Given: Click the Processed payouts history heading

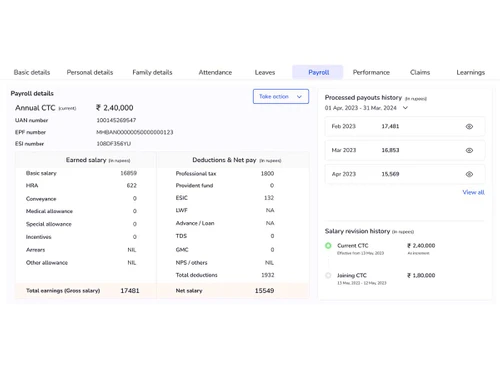Looking at the screenshot, I should (363, 98).
